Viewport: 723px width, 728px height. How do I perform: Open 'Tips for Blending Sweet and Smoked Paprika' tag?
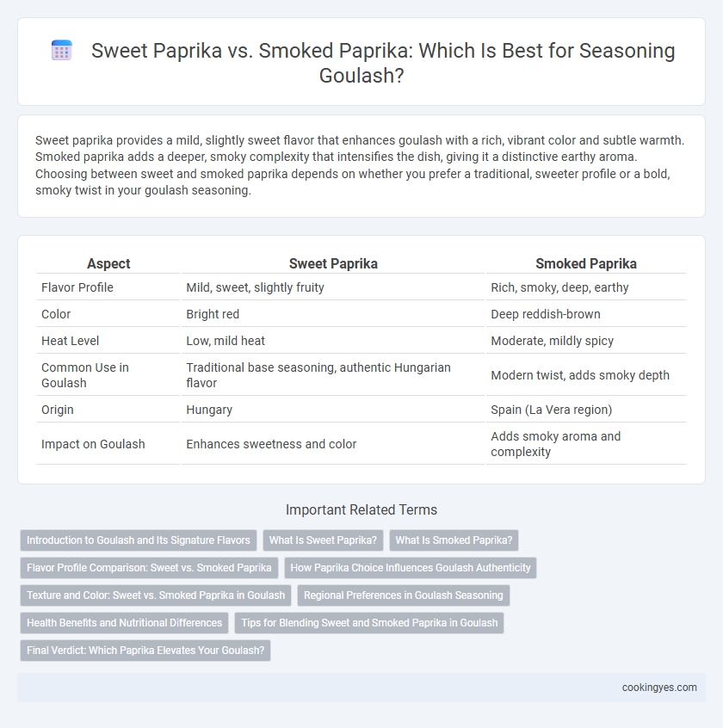tap(369, 623)
